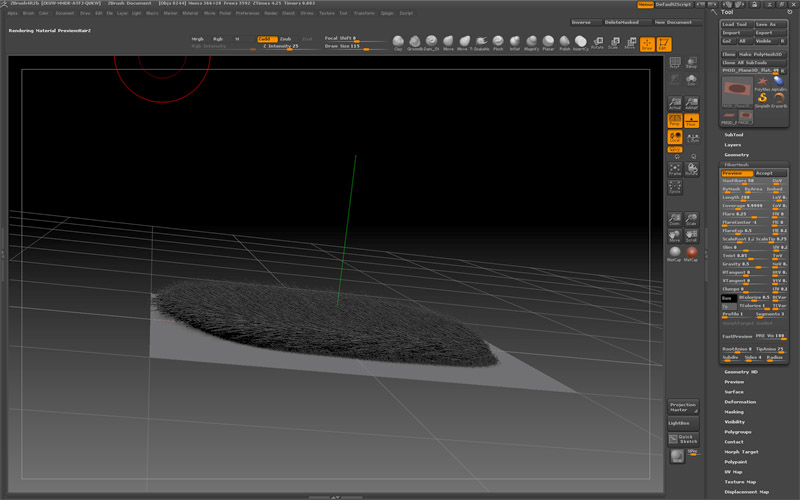The width and height of the screenshot is (800, 500).
Task: Click the Scroll navigation icon
Action: tap(691, 236)
